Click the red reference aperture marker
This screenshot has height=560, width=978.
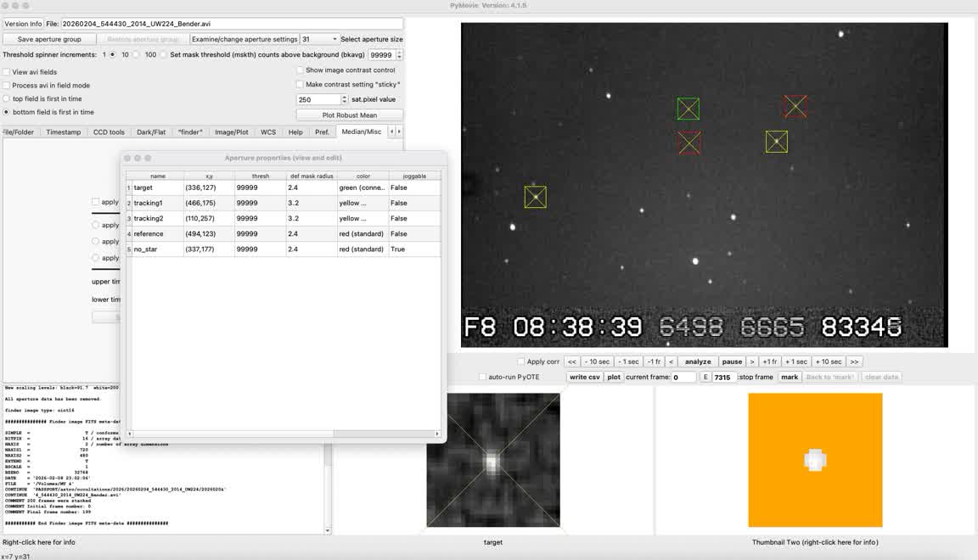pos(795,106)
